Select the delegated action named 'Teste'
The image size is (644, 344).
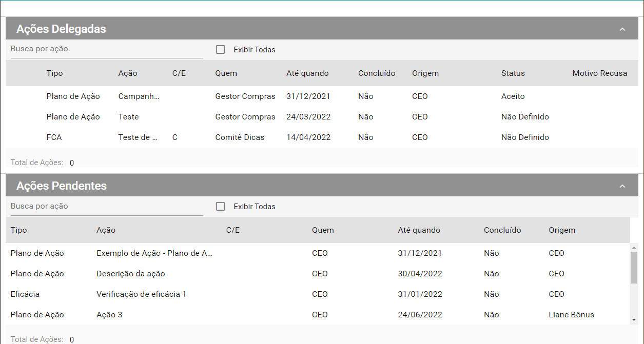point(128,117)
